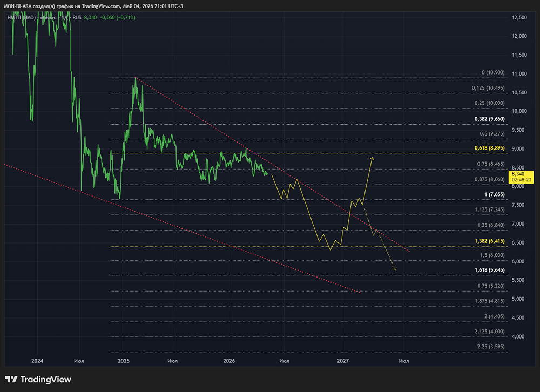Click the price axis tick '4,000'

[x=518, y=336]
